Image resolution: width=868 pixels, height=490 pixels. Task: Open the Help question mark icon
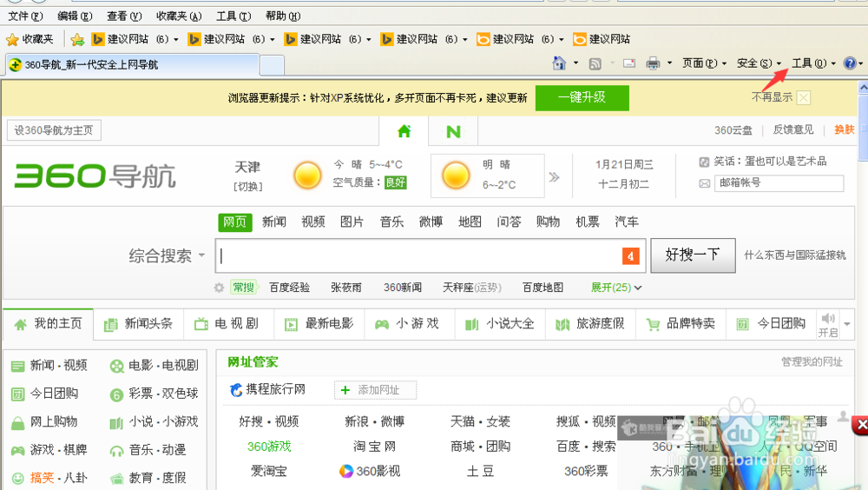pos(850,63)
